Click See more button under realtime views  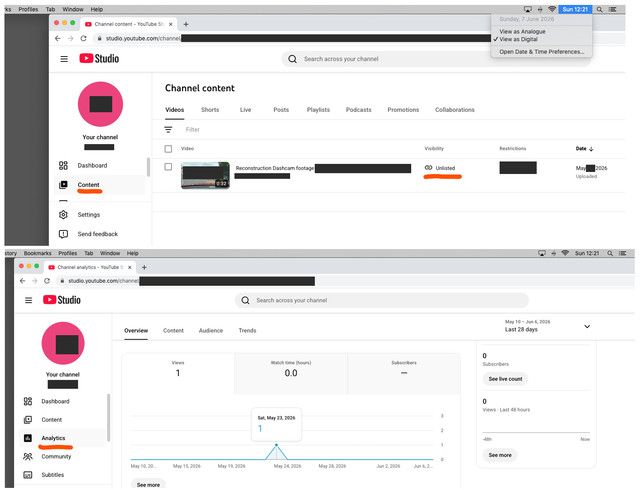[500, 455]
